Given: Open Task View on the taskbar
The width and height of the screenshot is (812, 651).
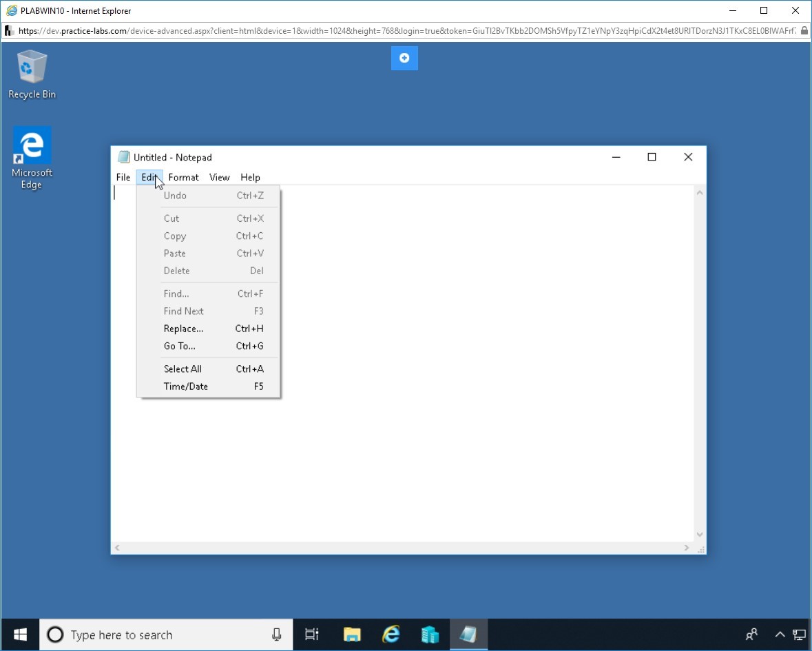Looking at the screenshot, I should pyautogui.click(x=312, y=634).
